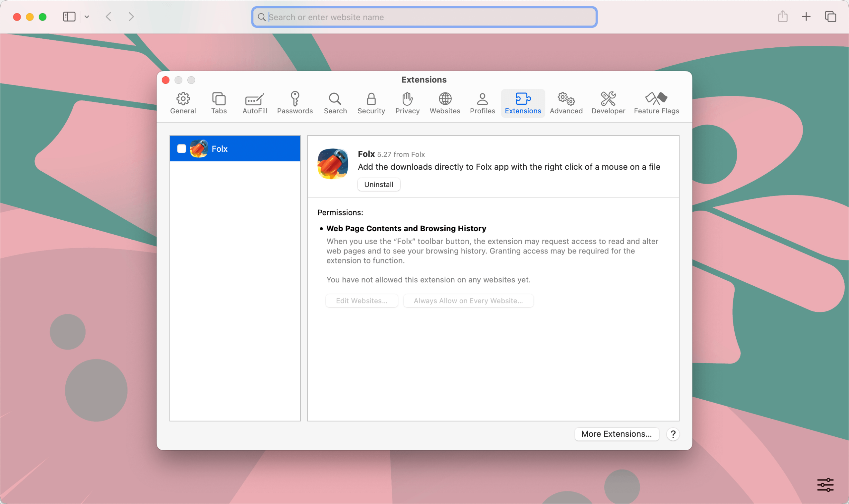This screenshot has height=504, width=849.
Task: Open help with the question mark button
Action: point(673,434)
